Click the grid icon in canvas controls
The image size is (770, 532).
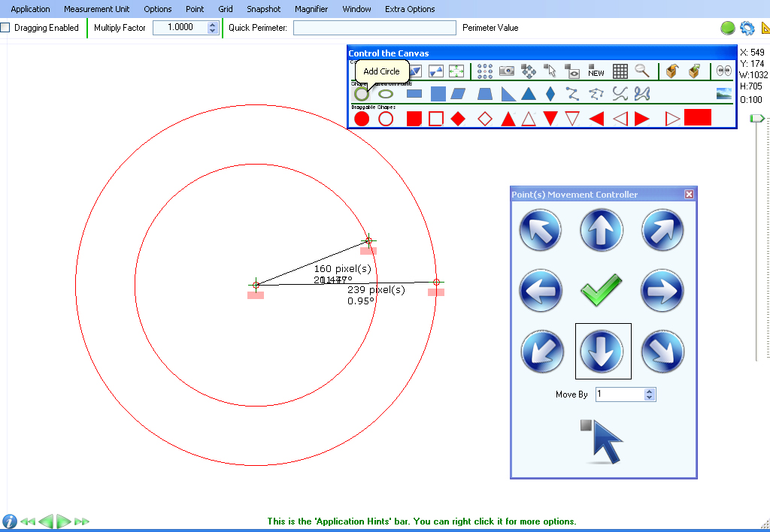(620, 71)
